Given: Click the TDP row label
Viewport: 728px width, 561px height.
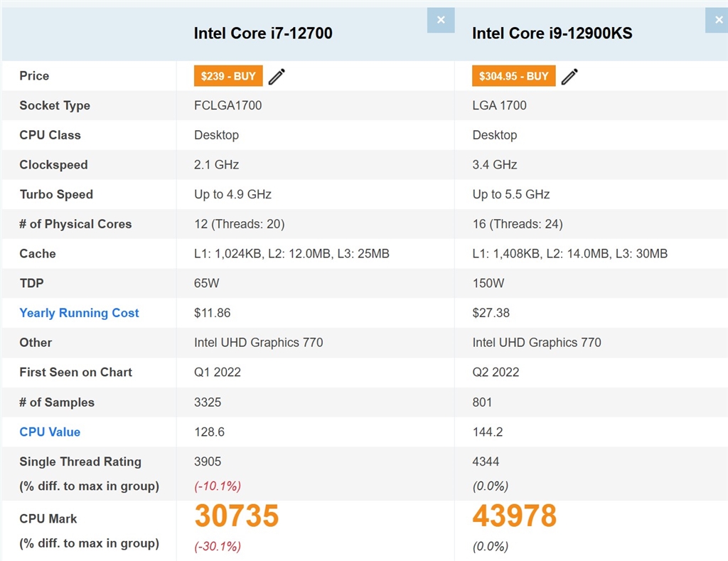Looking at the screenshot, I should click(31, 283).
